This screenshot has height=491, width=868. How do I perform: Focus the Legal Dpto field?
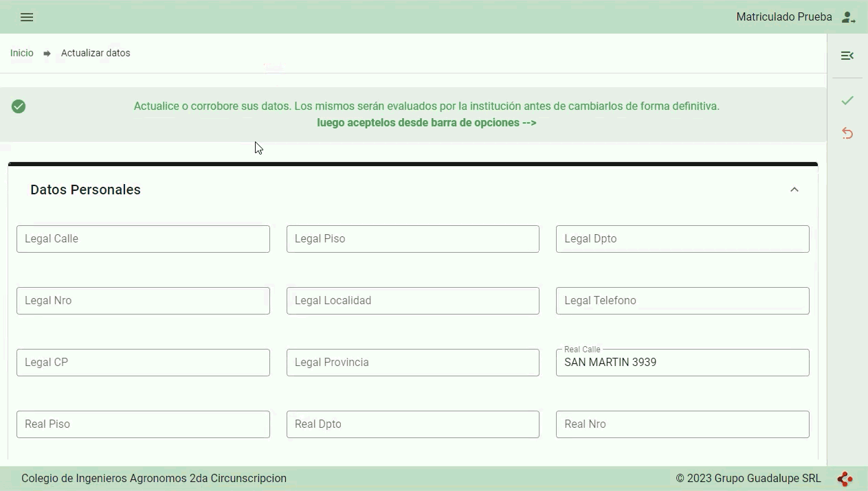pos(682,239)
